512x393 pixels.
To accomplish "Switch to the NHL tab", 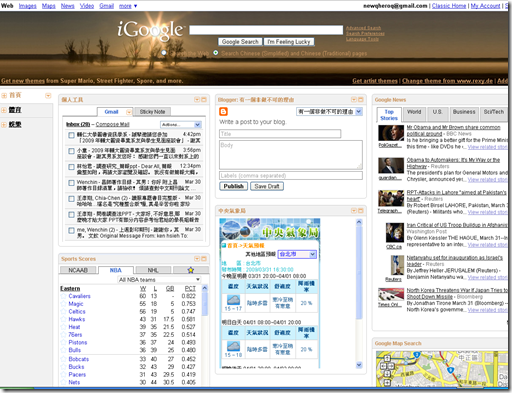I will 153,270.
